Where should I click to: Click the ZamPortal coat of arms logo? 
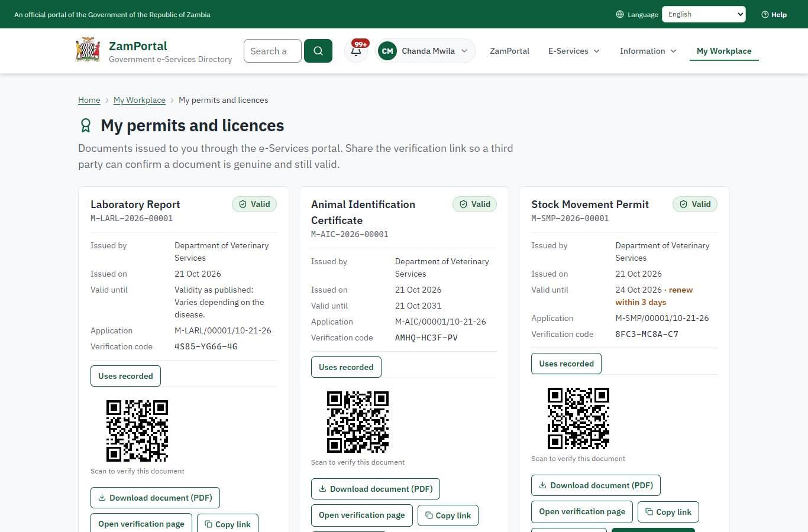point(88,50)
